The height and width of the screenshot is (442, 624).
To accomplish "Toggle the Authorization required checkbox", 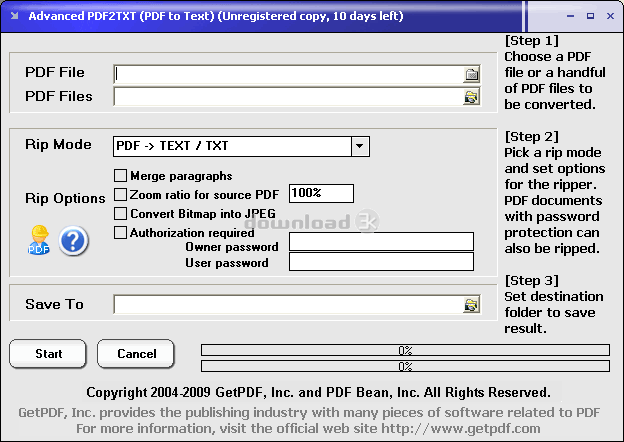I will pos(120,232).
